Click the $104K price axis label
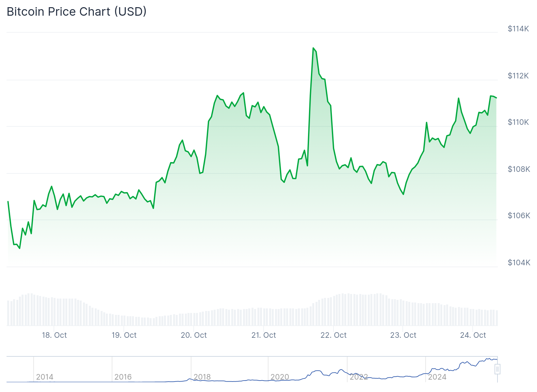This screenshot has height=392, width=537. click(x=519, y=263)
